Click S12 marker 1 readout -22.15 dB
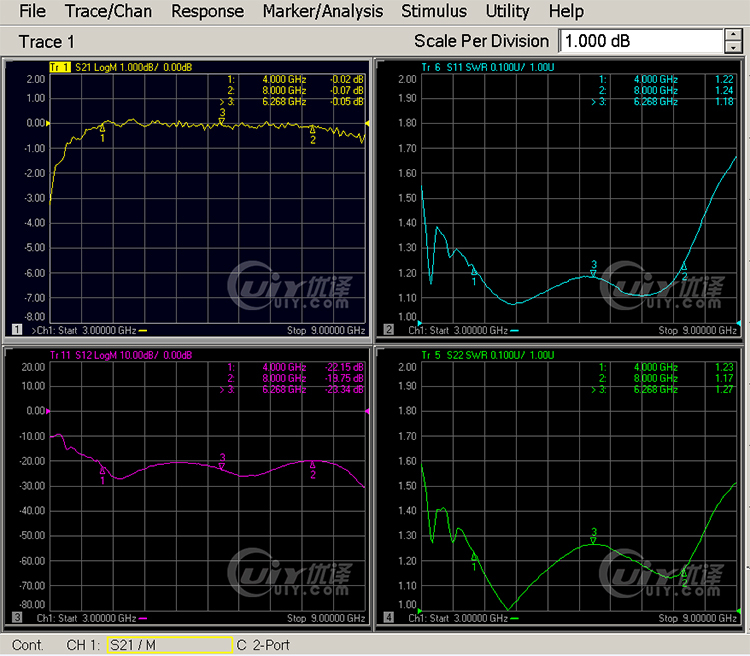This screenshot has width=750, height=656. click(344, 367)
